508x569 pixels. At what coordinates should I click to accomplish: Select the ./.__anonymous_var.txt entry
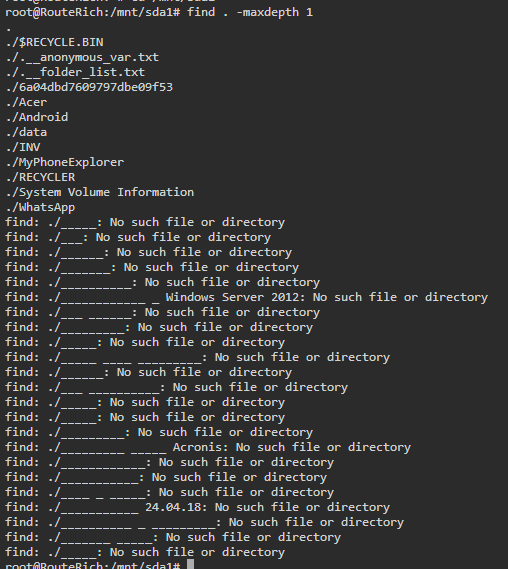tap(82, 57)
